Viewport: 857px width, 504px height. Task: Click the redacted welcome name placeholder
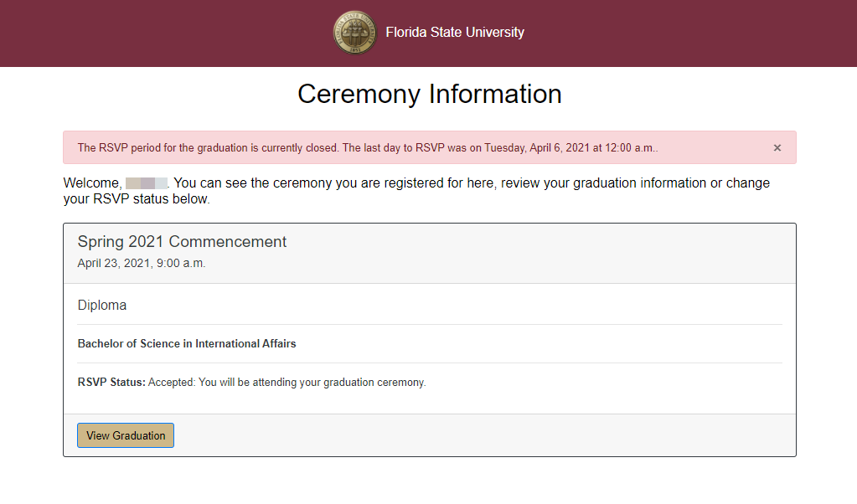pyautogui.click(x=144, y=183)
